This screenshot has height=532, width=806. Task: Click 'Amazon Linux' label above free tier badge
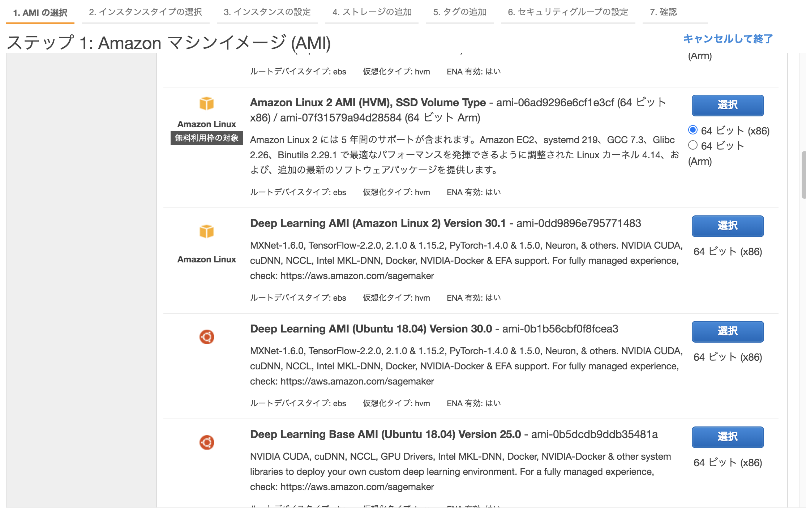[207, 124]
